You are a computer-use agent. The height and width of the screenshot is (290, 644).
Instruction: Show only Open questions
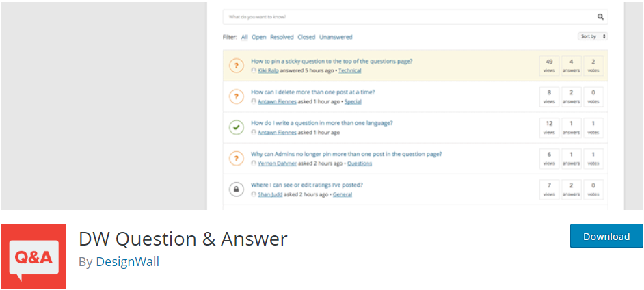coord(258,37)
